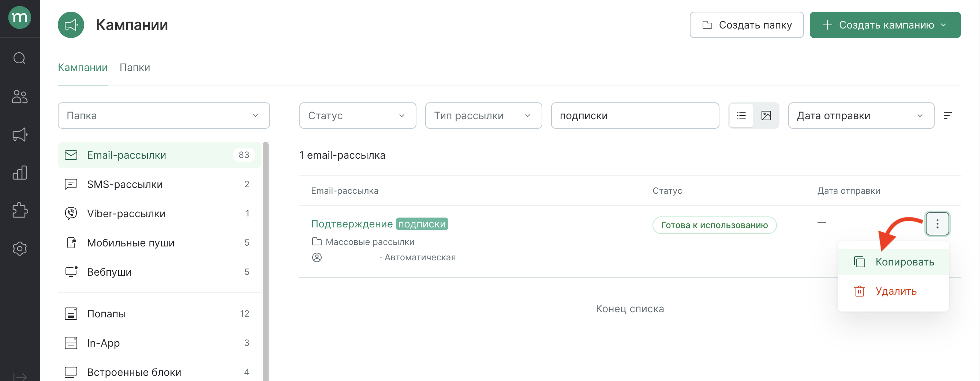This screenshot has height=381, width=980.
Task: Click folder icon next to Массовые рассылки
Action: click(x=317, y=241)
